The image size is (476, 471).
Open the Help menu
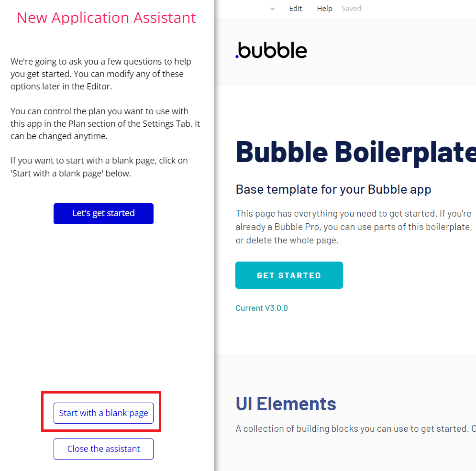(324, 9)
